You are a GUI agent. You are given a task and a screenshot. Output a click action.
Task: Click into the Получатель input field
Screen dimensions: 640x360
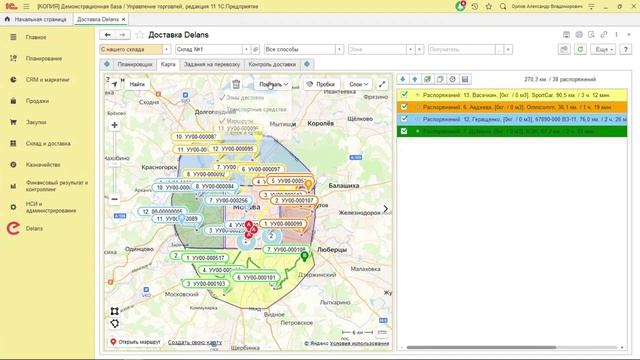point(461,49)
